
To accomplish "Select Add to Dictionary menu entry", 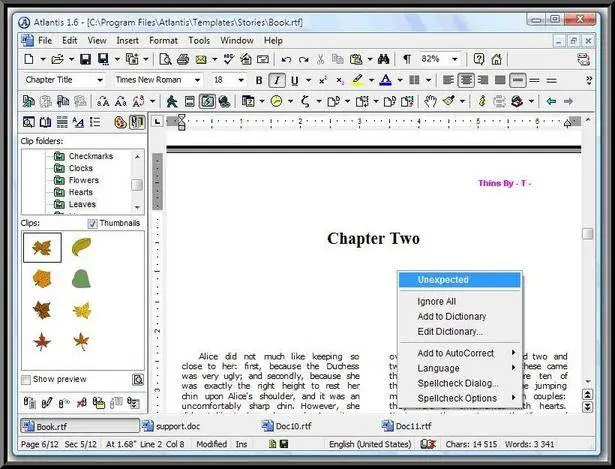I will tap(460, 316).
